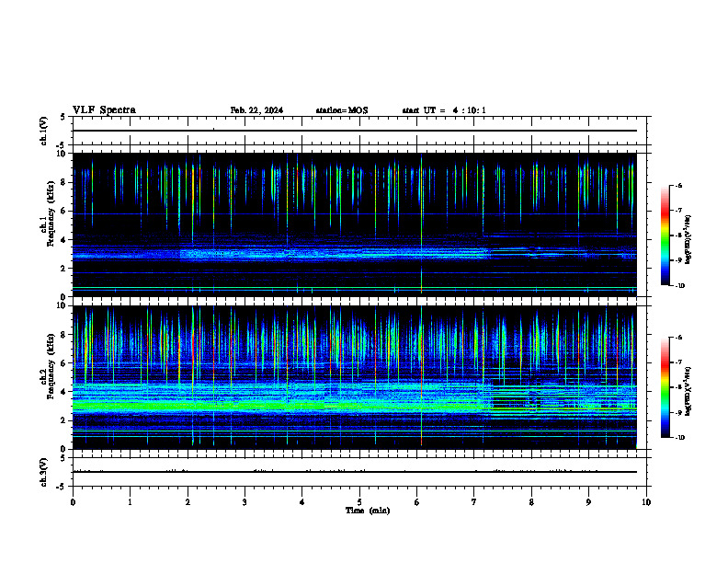
Task: Click the ch.1 spectrogram color scale bar
Action: 665,236
